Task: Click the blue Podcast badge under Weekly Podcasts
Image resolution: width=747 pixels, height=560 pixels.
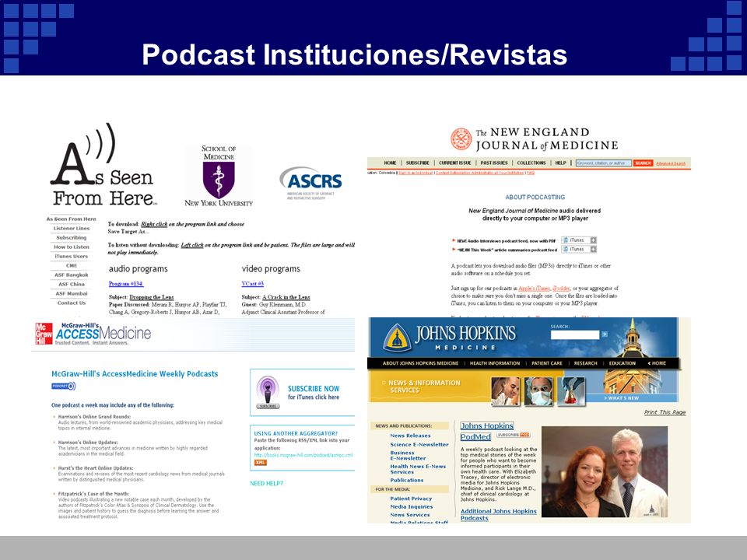Action: point(63,387)
